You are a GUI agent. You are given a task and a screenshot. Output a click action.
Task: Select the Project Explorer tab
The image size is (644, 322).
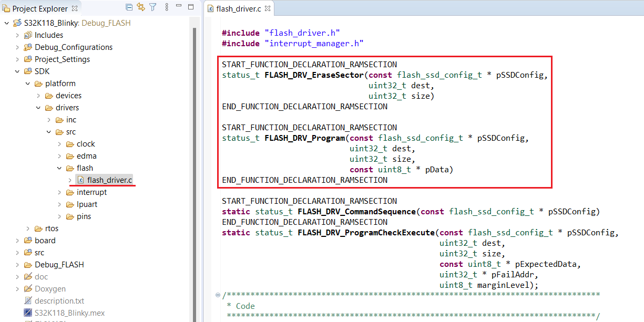pos(39,8)
